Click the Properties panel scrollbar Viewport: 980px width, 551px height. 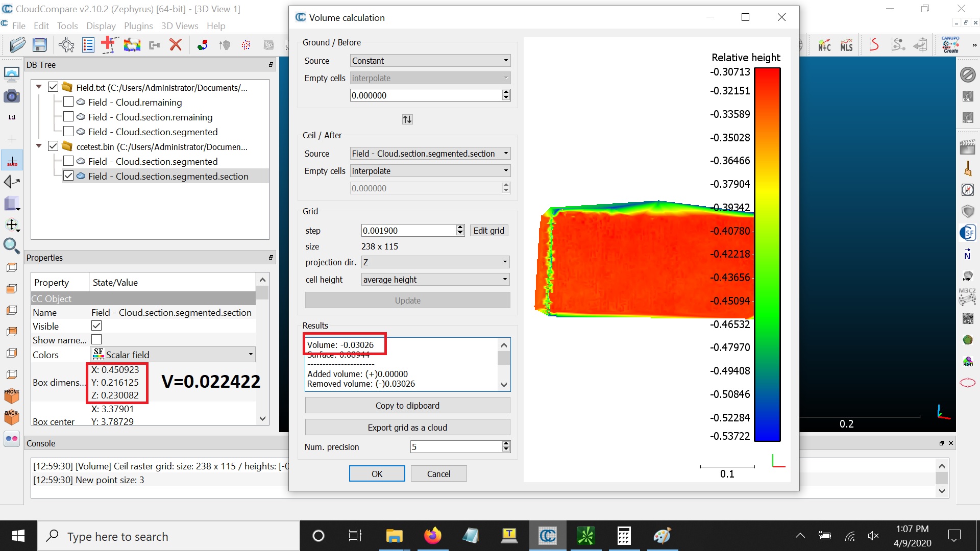tap(262, 349)
